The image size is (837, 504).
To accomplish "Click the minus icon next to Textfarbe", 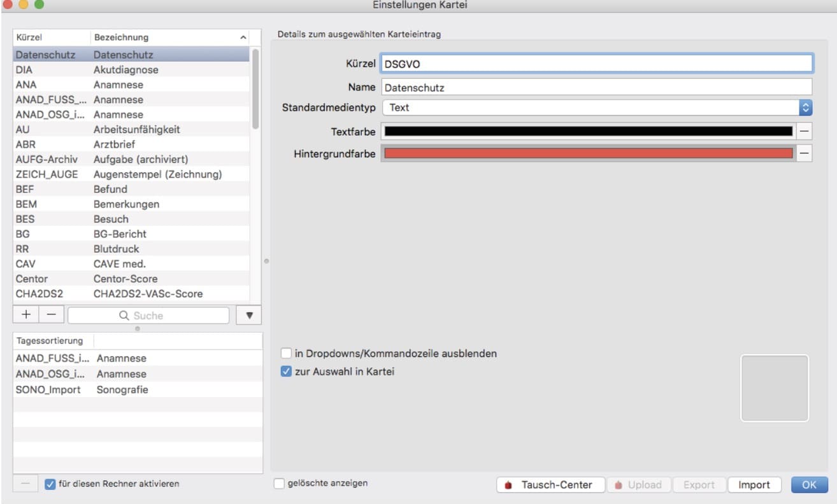I will tap(804, 130).
